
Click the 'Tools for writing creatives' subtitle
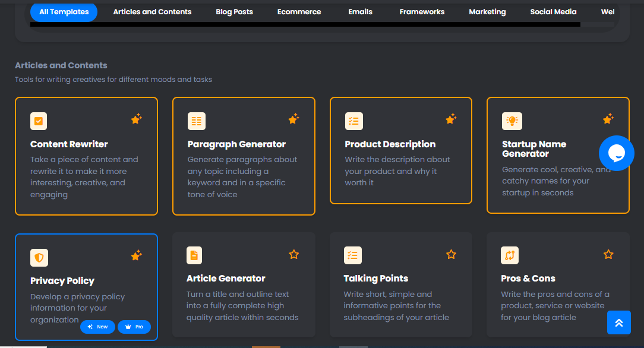tap(113, 80)
